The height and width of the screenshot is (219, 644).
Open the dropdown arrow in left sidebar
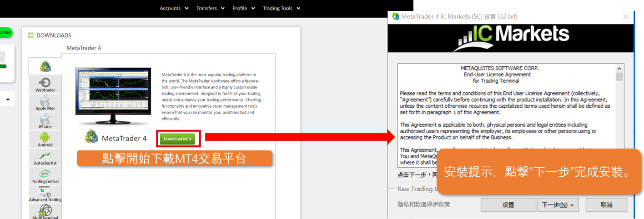[x=8, y=99]
